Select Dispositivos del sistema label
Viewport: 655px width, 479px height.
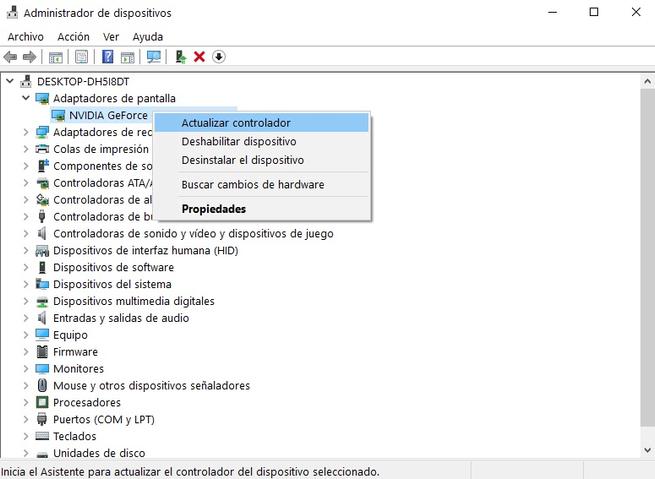pos(112,284)
